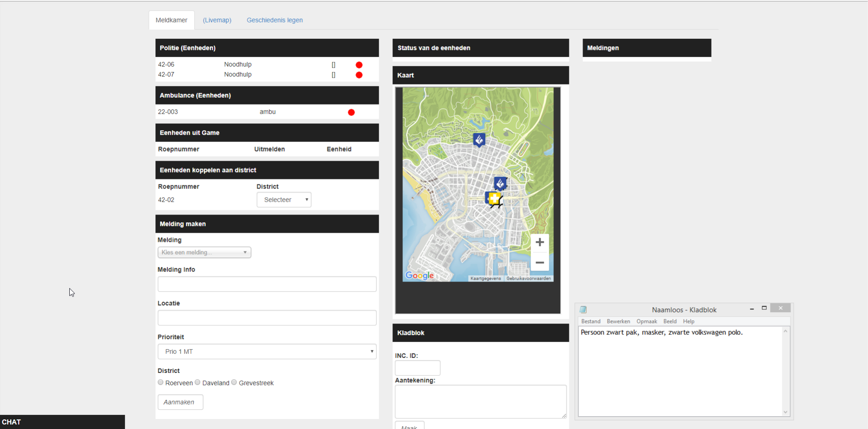
Task: Select the Daveland district radio button
Action: 197,382
